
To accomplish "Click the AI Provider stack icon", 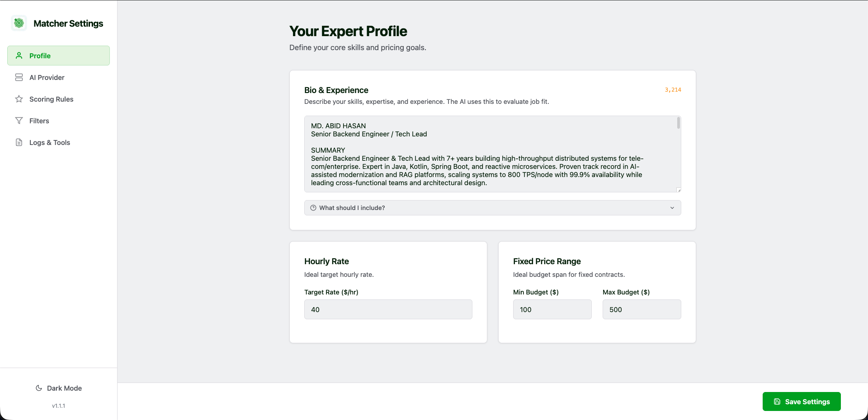I will 19,77.
